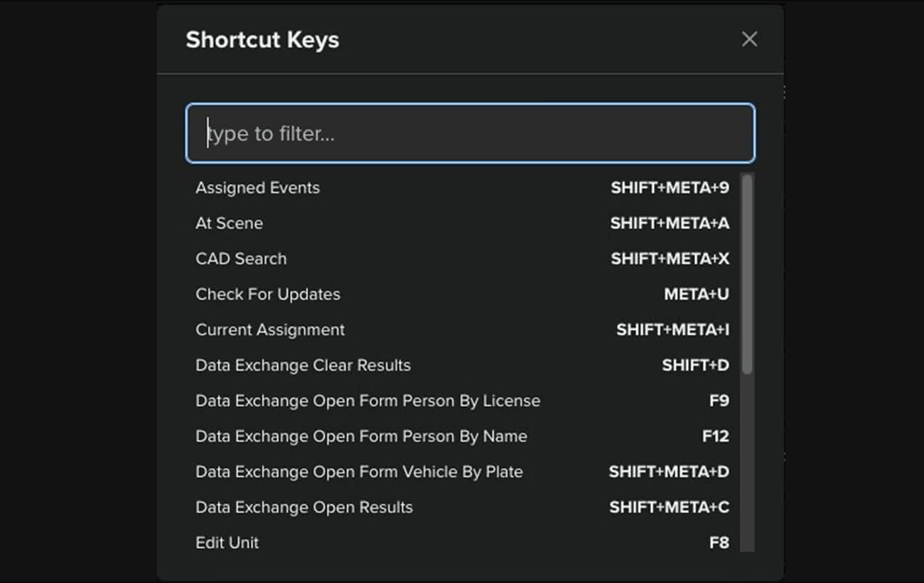The height and width of the screenshot is (583, 924).
Task: Click the SHIFT+META+9 key binding
Action: [x=670, y=188]
